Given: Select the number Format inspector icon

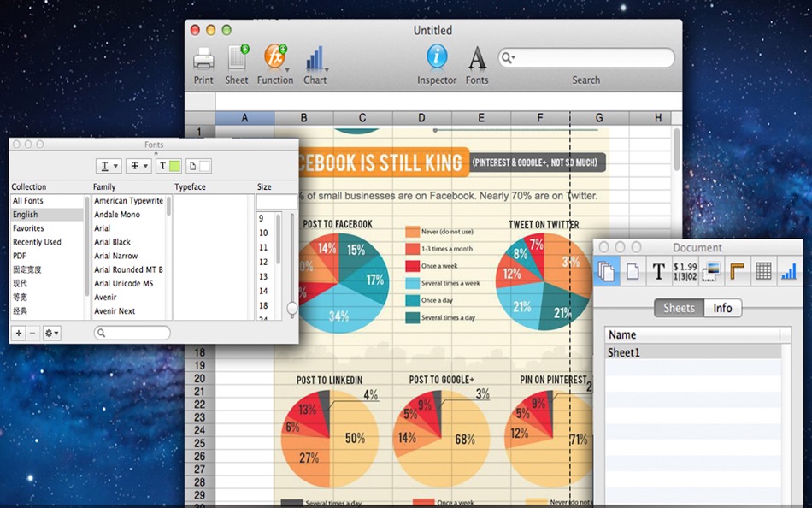Looking at the screenshot, I should point(685,270).
